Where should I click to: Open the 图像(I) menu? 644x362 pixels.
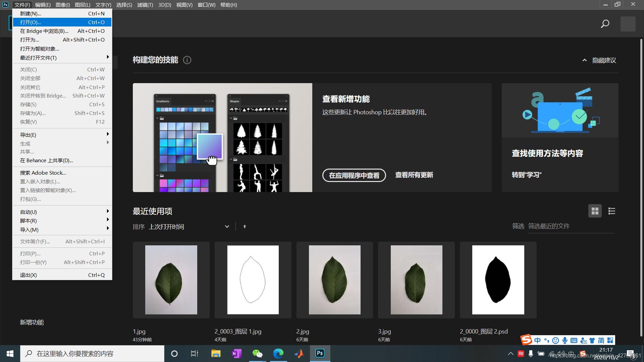pyautogui.click(x=63, y=5)
